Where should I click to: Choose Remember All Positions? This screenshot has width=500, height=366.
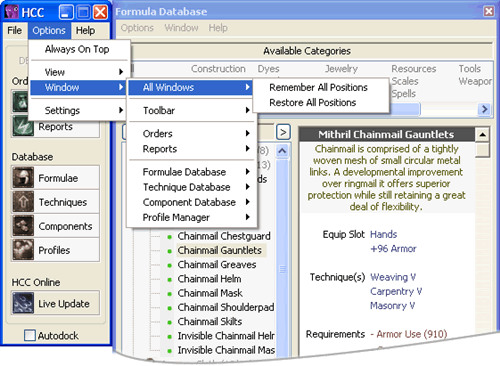pos(318,87)
